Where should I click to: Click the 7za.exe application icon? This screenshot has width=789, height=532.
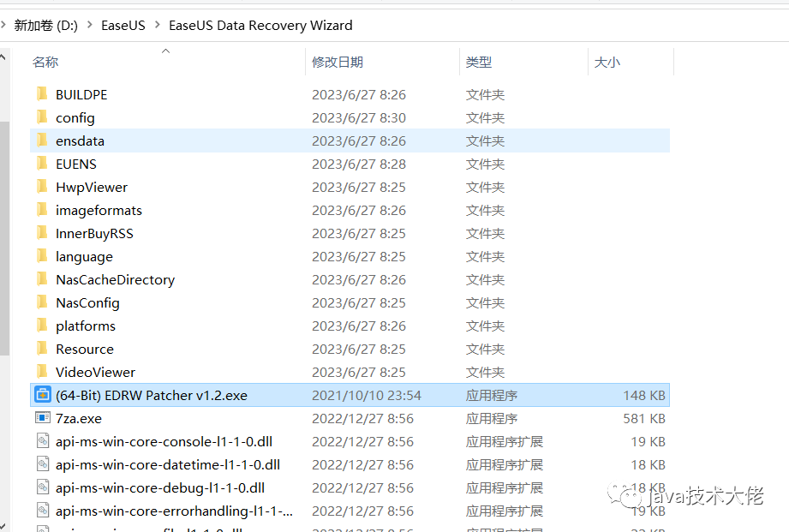coord(41,418)
